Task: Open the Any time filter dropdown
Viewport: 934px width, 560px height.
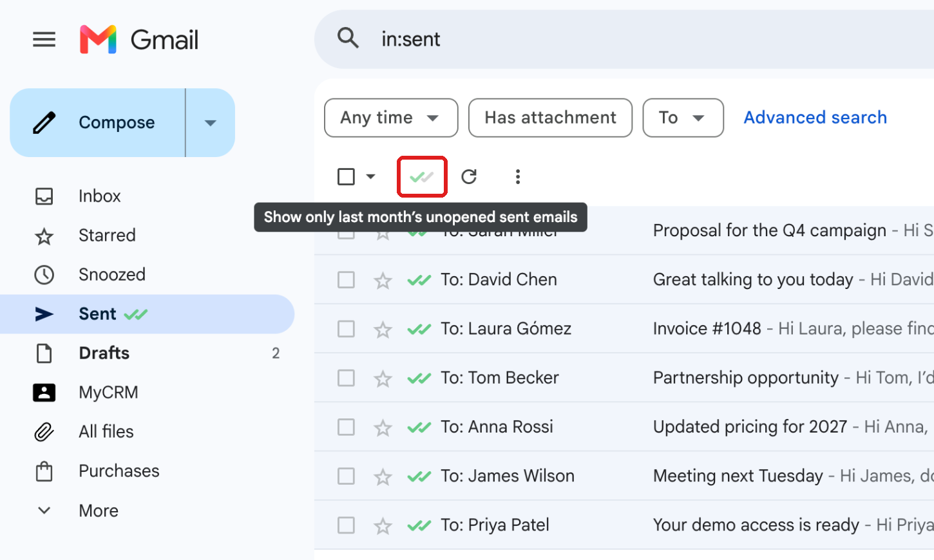Action: point(391,118)
